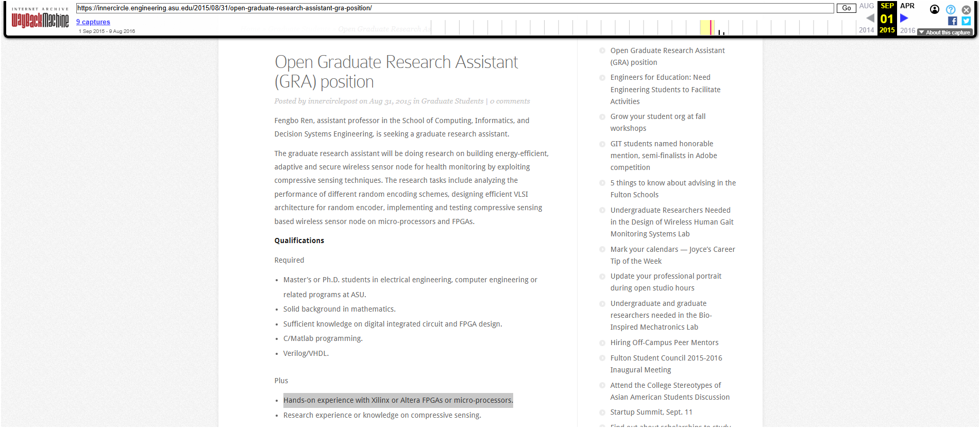Share capture on Facebook
The width and height of the screenshot is (980, 428).
click(x=952, y=21)
